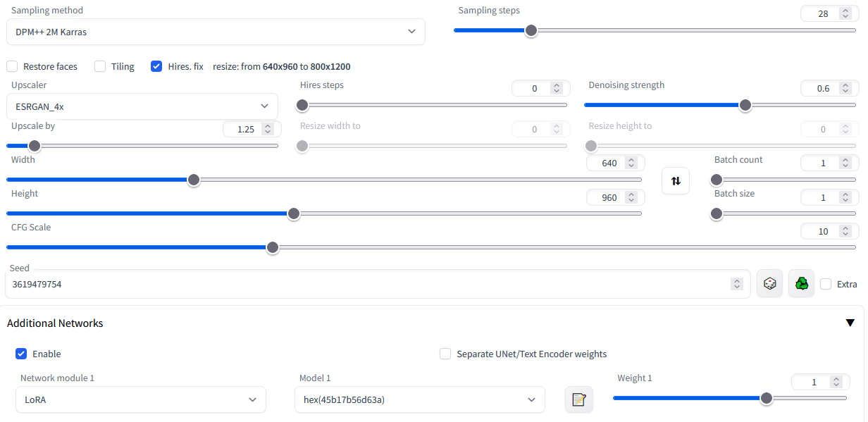Viewport: 868px width, 422px height.
Task: Click the green recycle seed icon
Action: (801, 284)
